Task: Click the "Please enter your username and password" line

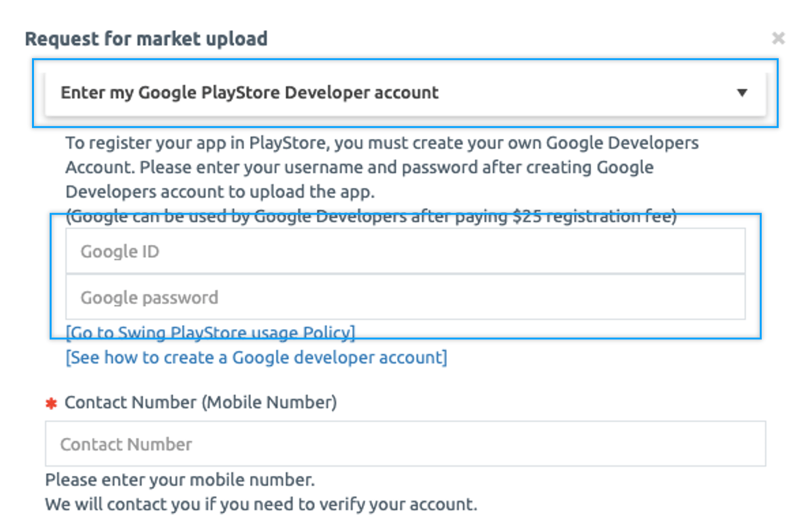Action: 359,167
